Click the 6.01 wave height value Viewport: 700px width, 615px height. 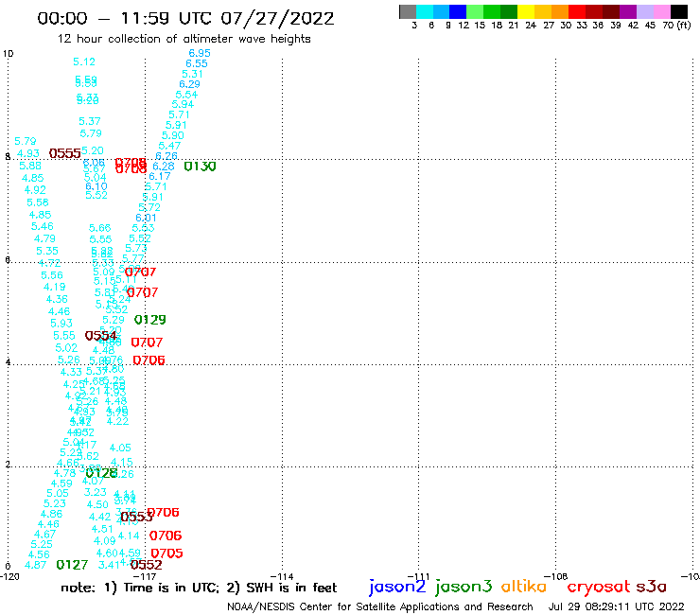[146, 218]
